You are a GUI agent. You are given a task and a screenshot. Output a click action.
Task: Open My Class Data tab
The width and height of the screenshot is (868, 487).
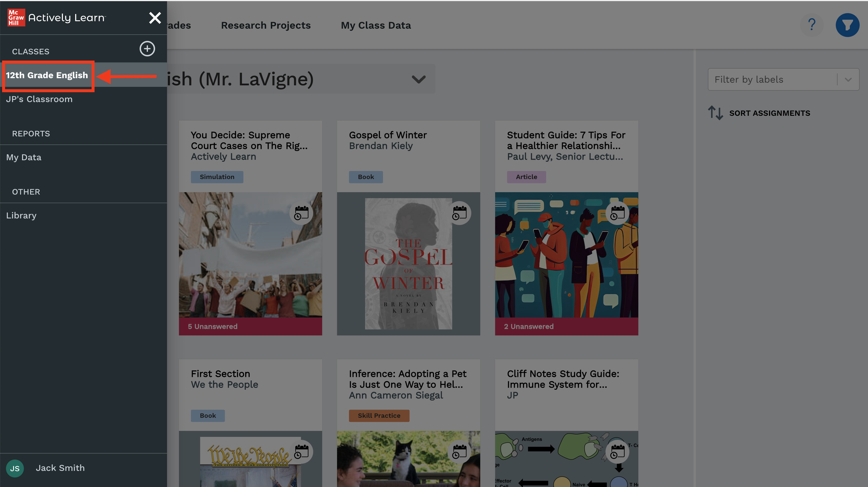[375, 25]
